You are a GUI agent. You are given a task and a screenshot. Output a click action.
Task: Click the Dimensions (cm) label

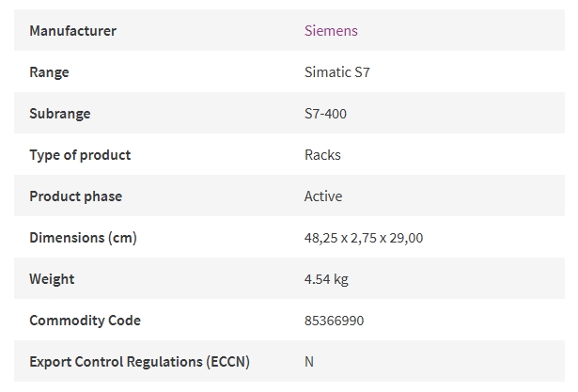[x=83, y=238]
